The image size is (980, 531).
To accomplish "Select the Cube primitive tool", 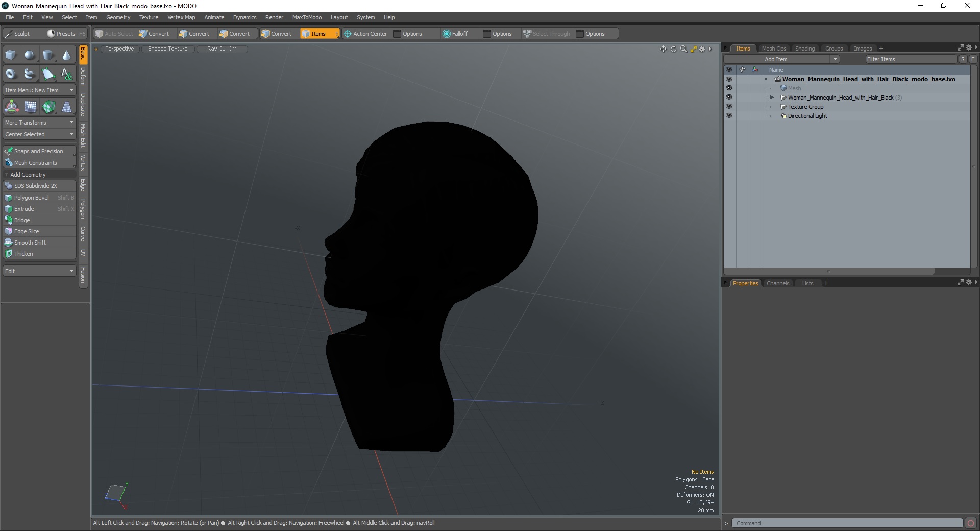I will coord(11,55).
